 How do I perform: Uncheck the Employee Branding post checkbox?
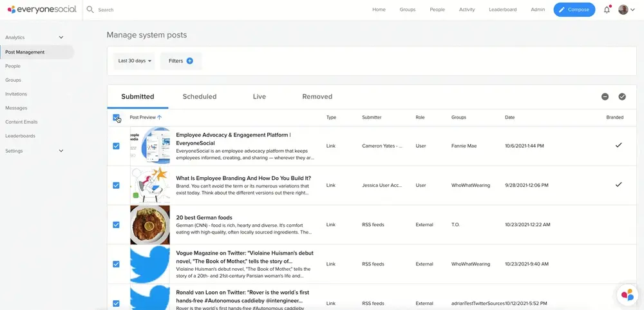tap(116, 186)
